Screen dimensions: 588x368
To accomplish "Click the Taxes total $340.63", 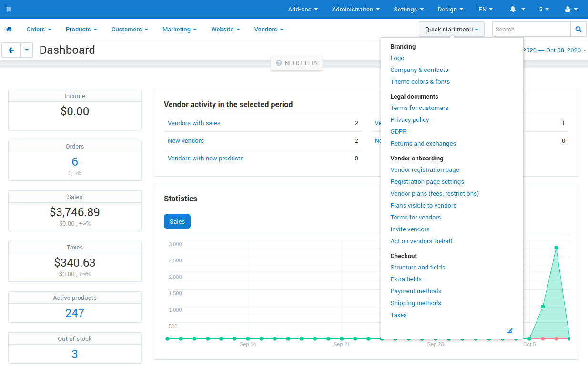I will coord(75,262).
